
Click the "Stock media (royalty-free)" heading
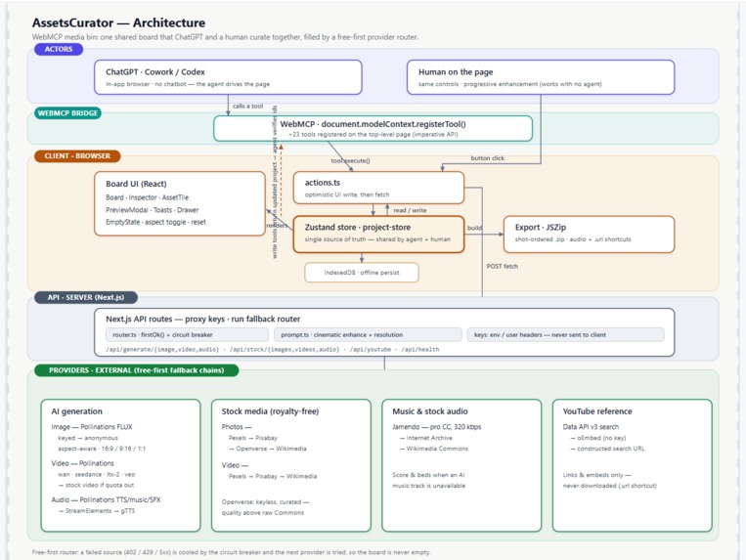coord(270,411)
